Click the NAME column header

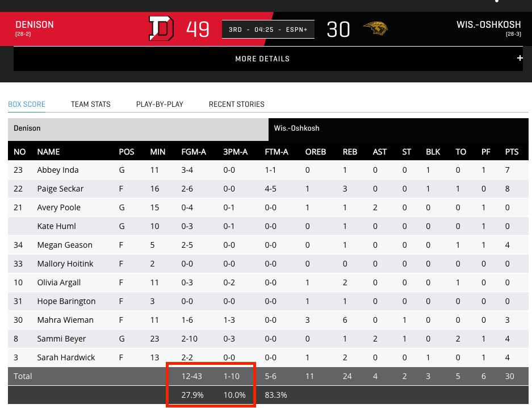pos(48,152)
